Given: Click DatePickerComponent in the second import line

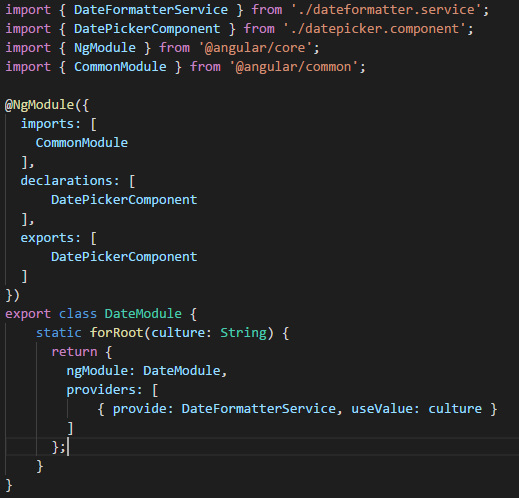Looking at the screenshot, I should [x=147, y=29].
